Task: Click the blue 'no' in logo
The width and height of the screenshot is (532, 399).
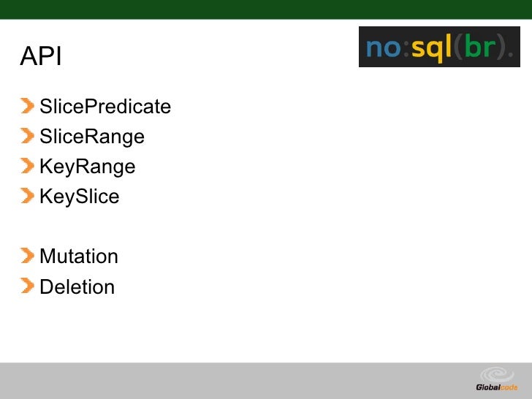Action: click(x=384, y=48)
